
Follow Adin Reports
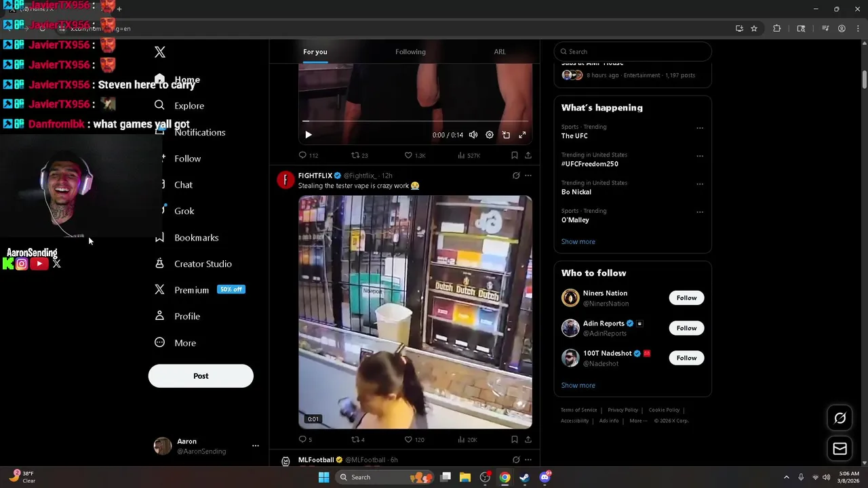pos(686,328)
